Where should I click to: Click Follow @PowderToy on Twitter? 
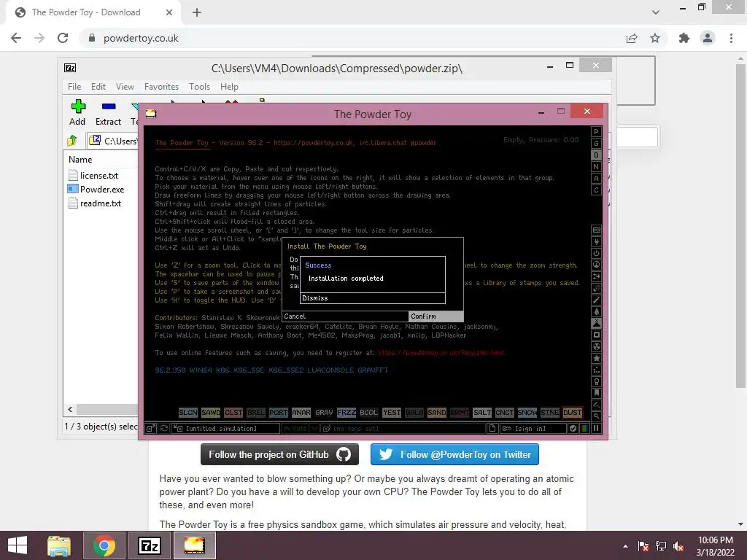point(454,454)
